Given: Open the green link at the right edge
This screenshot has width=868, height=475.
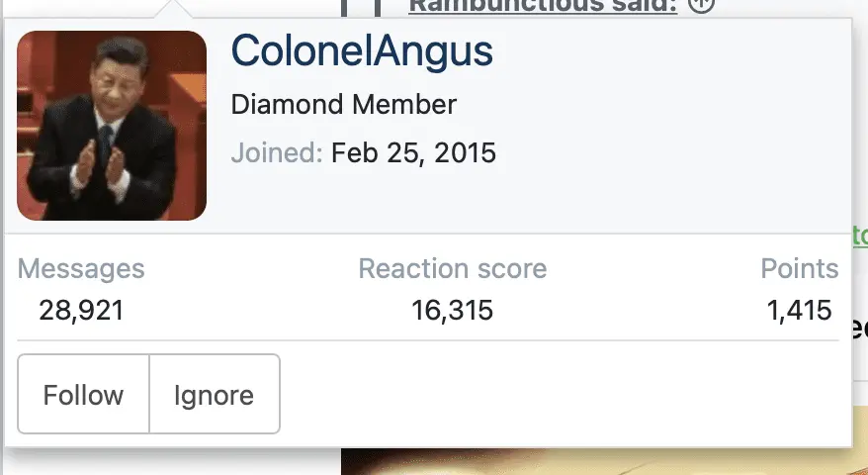Looking at the screenshot, I should click(860, 237).
